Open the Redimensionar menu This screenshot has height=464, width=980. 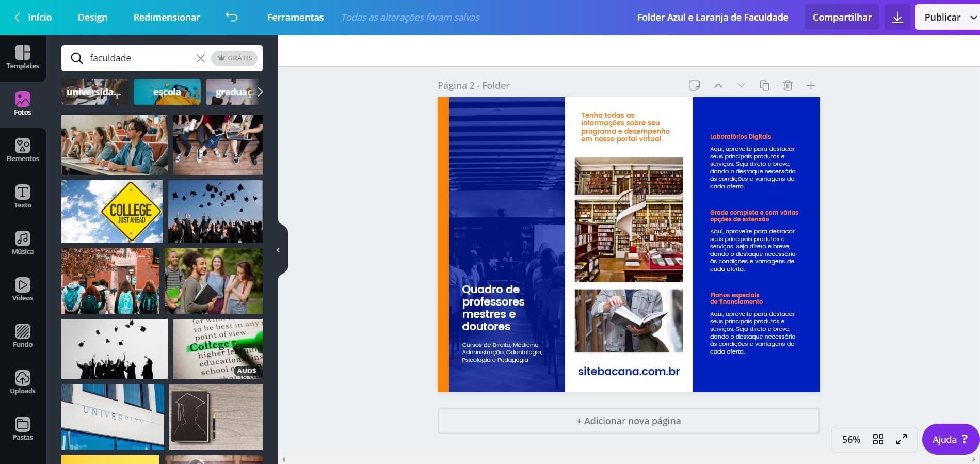[x=166, y=17]
